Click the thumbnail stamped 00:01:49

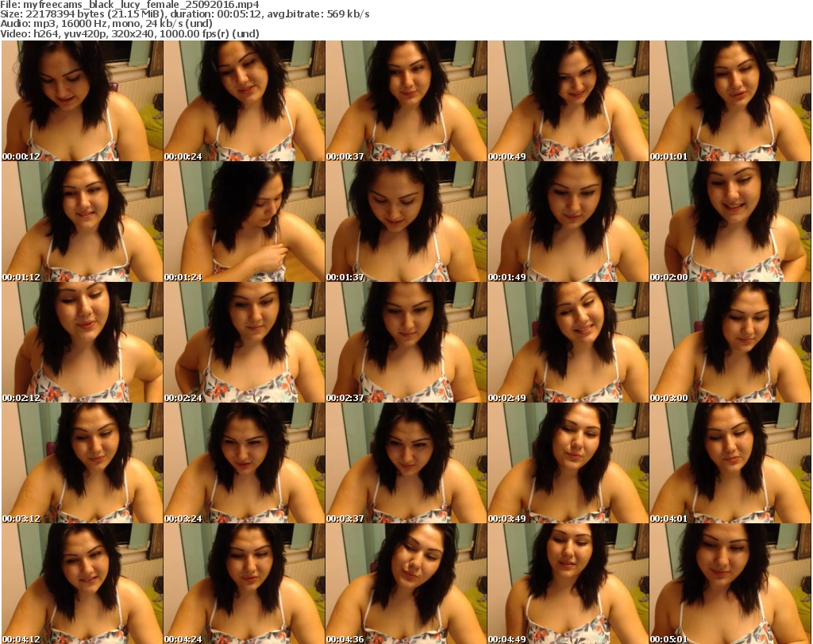(568, 222)
